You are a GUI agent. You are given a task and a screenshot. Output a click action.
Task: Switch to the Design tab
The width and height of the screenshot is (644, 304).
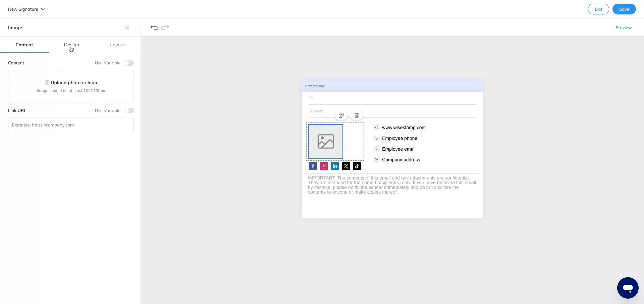71,45
